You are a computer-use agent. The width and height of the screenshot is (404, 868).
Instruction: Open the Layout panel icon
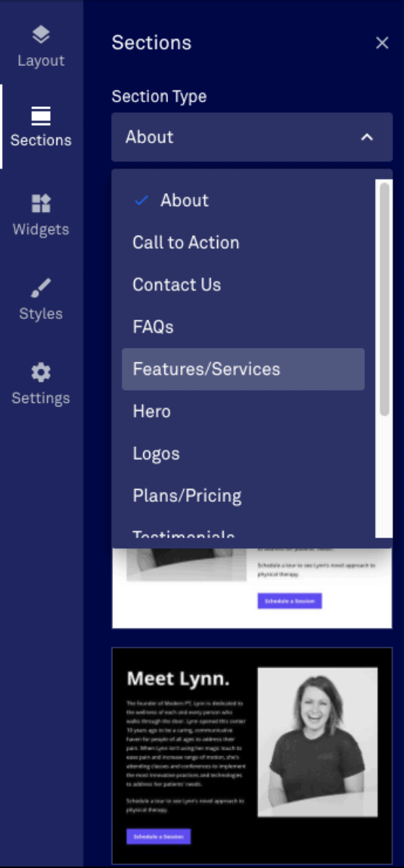tap(41, 35)
